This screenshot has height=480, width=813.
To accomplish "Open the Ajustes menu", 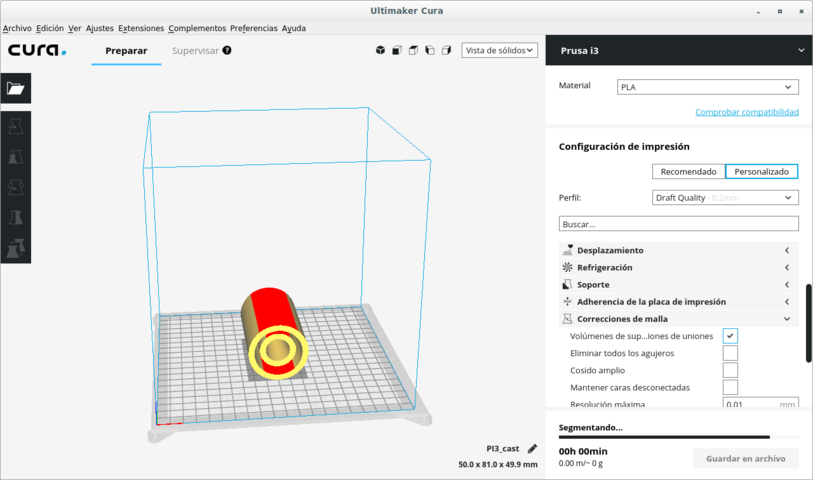I will click(x=100, y=28).
